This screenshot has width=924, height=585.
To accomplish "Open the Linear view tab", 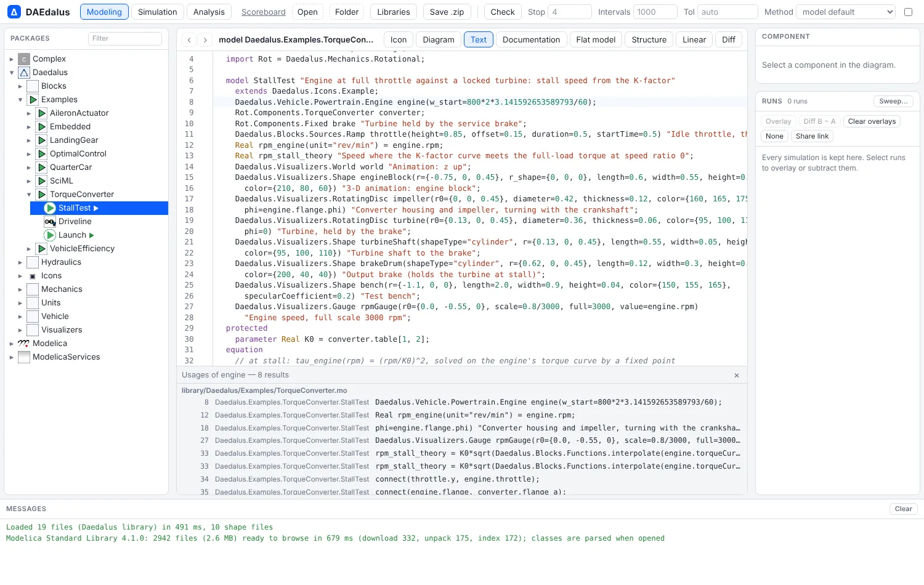I will [x=694, y=39].
